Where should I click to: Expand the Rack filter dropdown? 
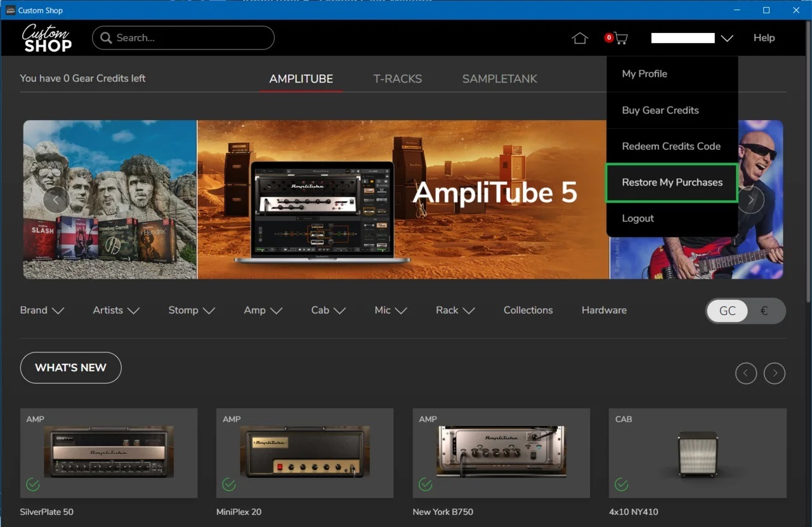pyautogui.click(x=455, y=310)
